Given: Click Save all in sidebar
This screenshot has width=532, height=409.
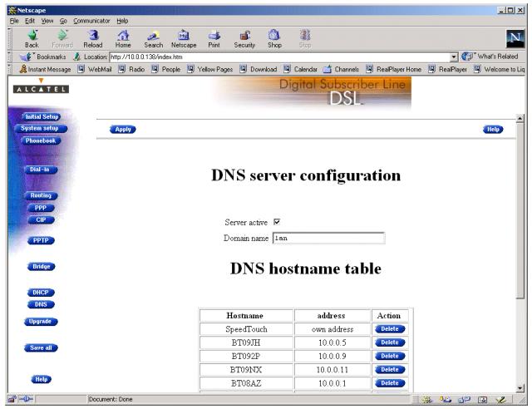Looking at the screenshot, I should 41,347.
